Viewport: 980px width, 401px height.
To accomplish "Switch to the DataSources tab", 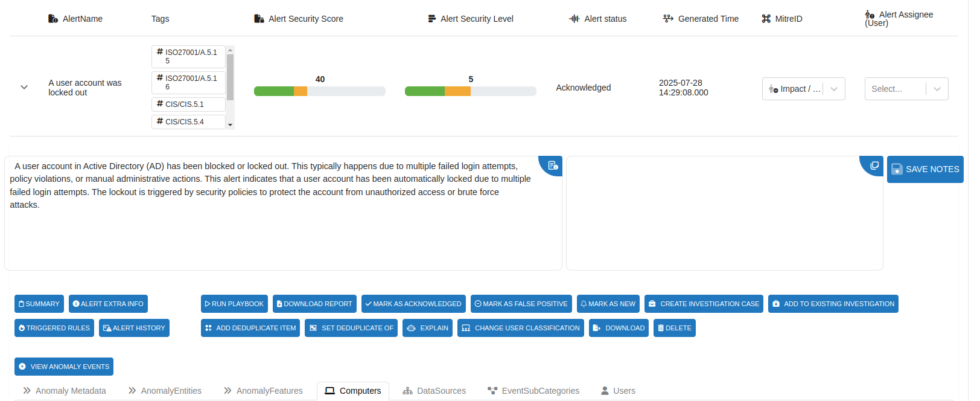I will tap(434, 391).
